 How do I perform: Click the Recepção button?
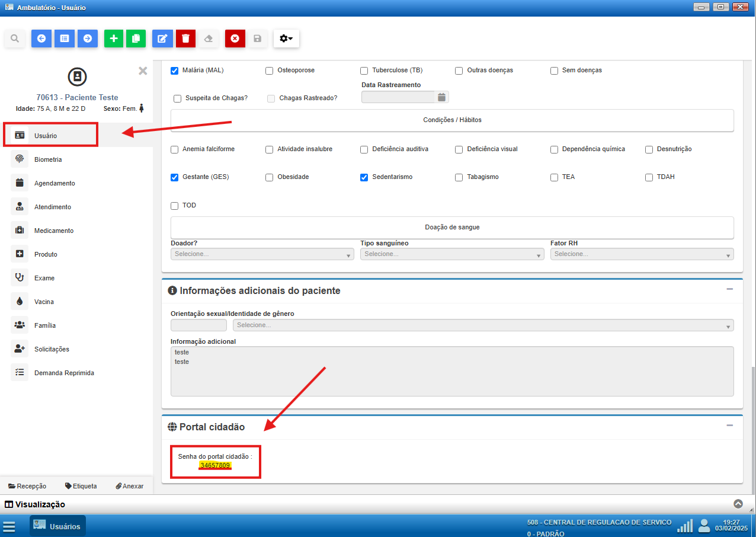click(x=27, y=486)
